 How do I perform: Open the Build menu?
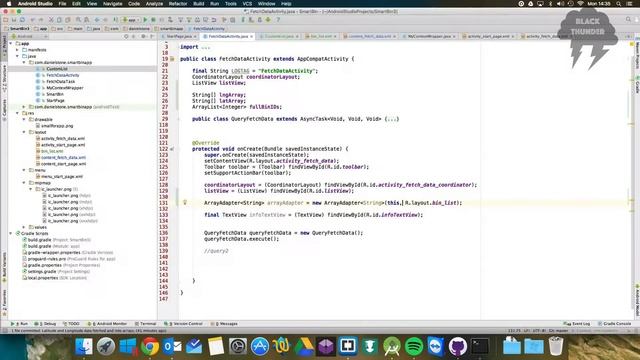(199, 4)
